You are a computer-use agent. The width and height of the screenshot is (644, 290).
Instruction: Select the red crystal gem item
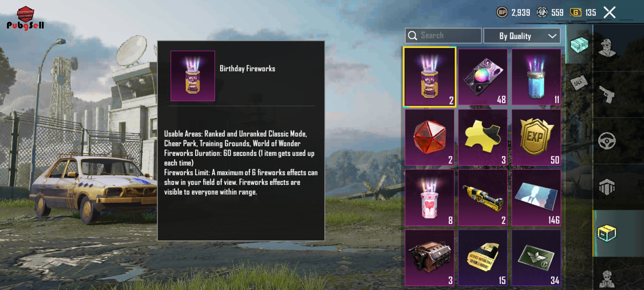pos(430,137)
